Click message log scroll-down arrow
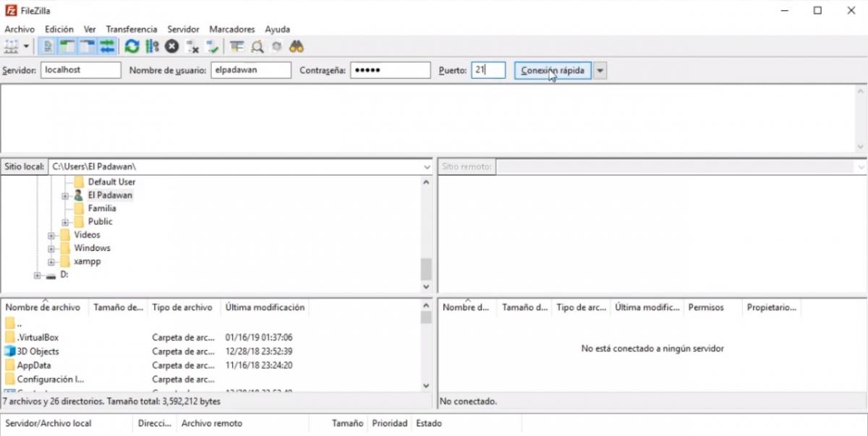 tap(861, 147)
